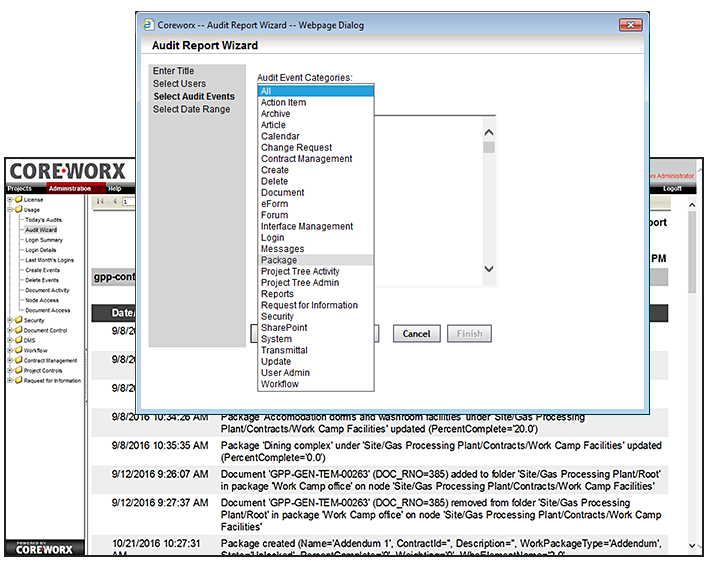Select 'All' in Audit Event Categories
The height and width of the screenshot is (569, 704).
coord(315,91)
